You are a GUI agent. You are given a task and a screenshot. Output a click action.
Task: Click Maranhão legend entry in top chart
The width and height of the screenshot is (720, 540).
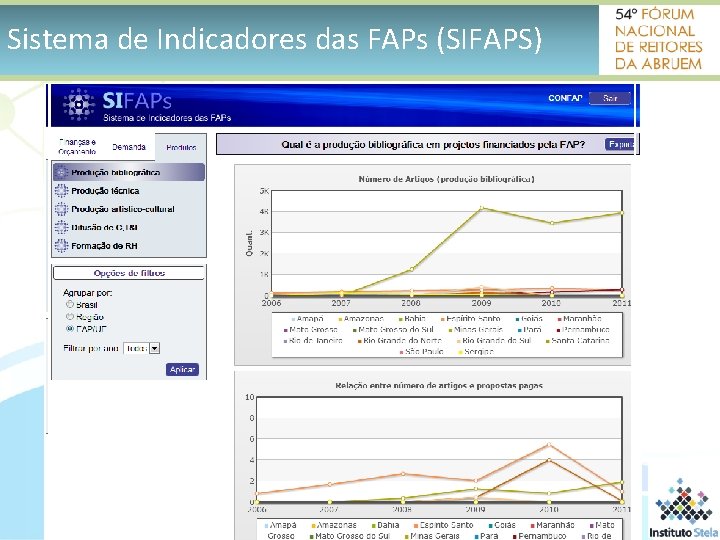coord(579,318)
